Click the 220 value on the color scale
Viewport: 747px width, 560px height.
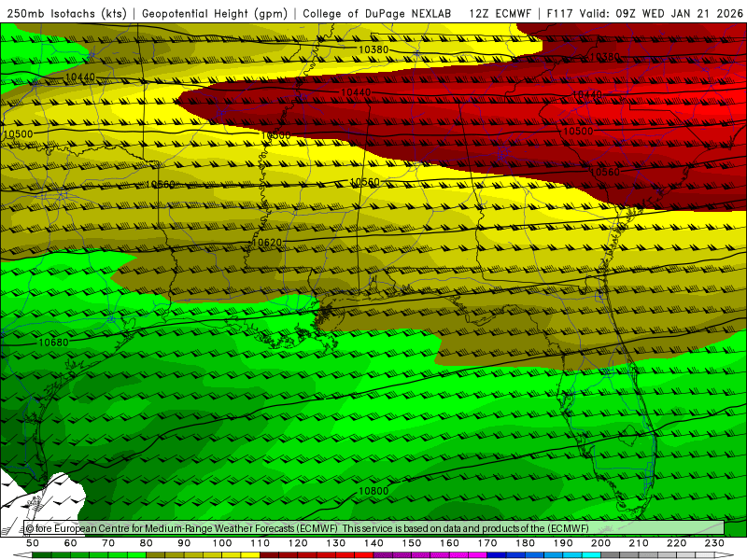(676, 543)
